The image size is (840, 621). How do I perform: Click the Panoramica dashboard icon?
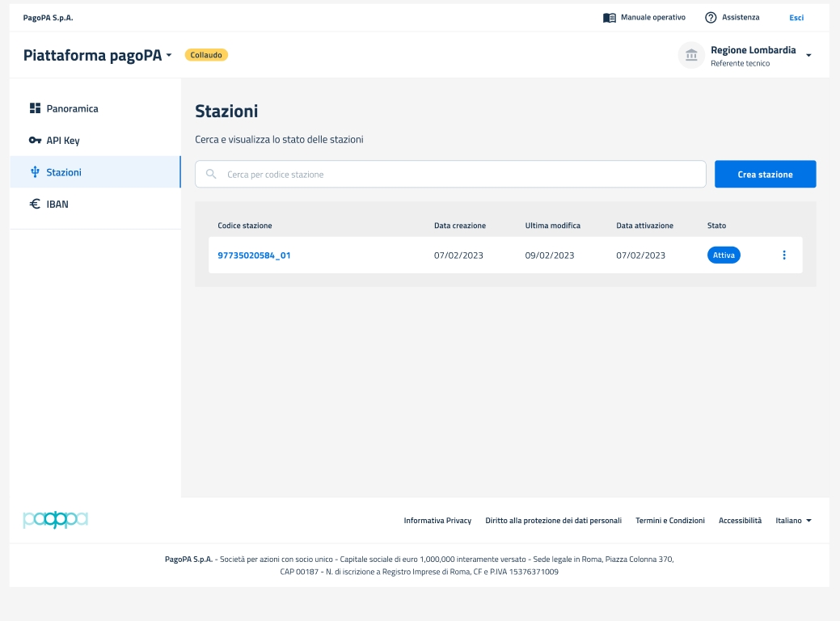click(35, 108)
